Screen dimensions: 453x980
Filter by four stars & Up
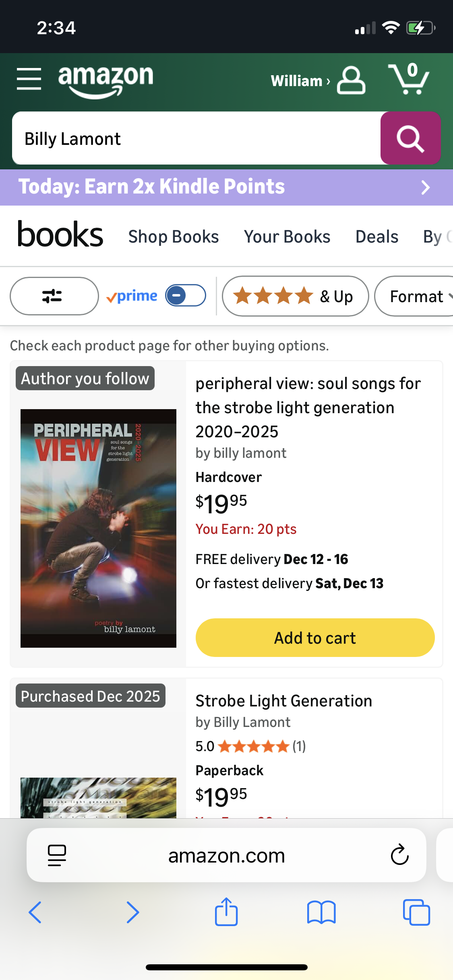pos(295,296)
